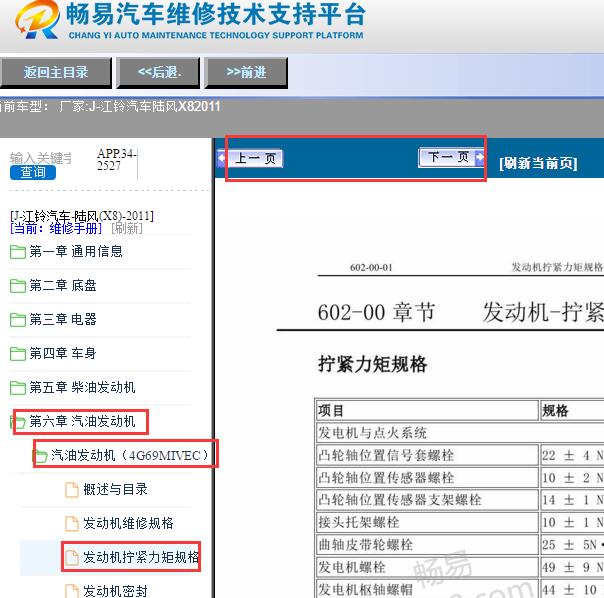
Task: Collapse 第六章 汽油发动机 chapter
Action: pos(82,422)
